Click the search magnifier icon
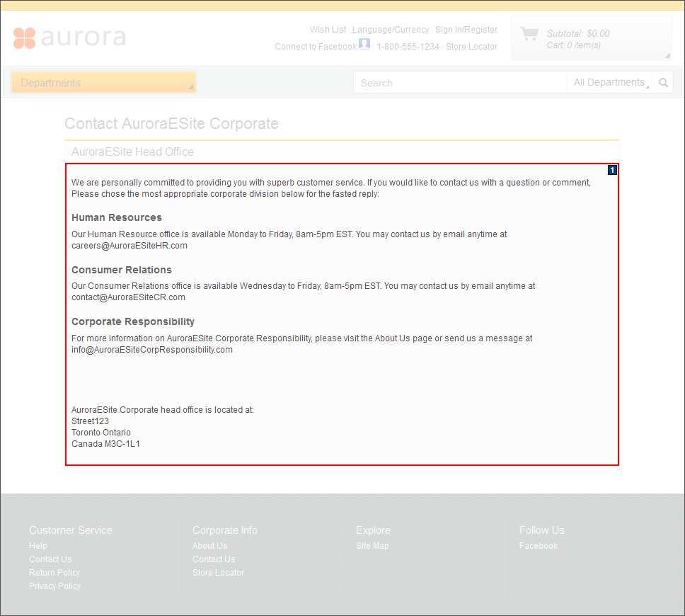685x616 pixels. pos(663,82)
